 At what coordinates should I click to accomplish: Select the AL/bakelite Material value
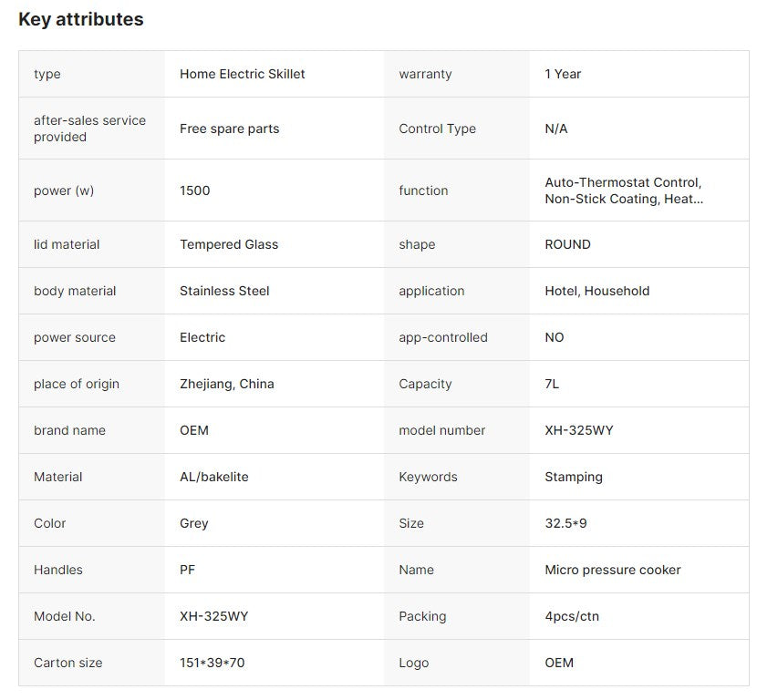coord(213,477)
